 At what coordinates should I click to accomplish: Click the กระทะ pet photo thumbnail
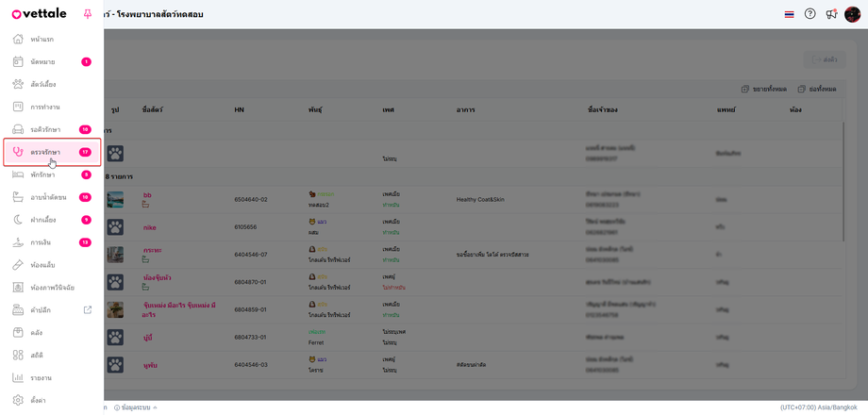point(115,255)
